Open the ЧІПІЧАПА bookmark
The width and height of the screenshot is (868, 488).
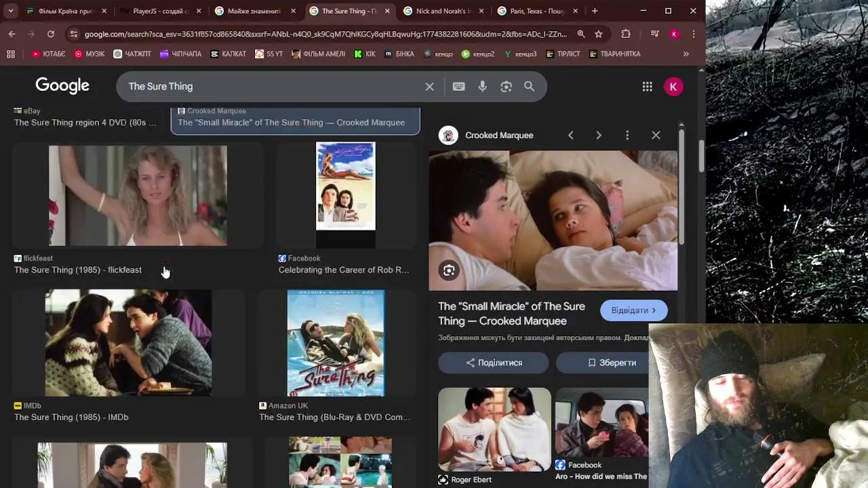point(180,54)
